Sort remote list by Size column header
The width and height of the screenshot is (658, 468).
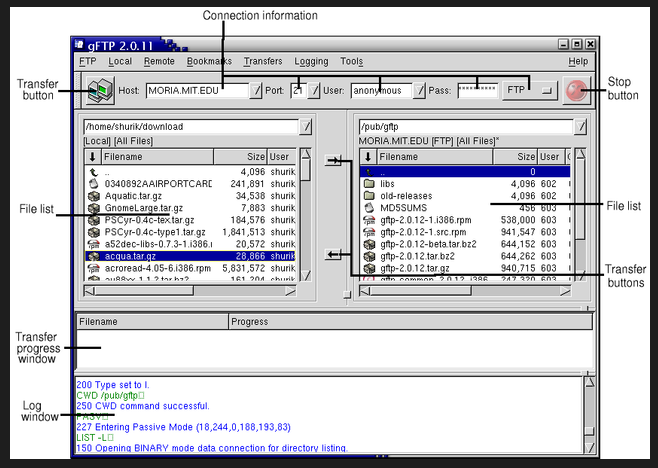pos(515,157)
